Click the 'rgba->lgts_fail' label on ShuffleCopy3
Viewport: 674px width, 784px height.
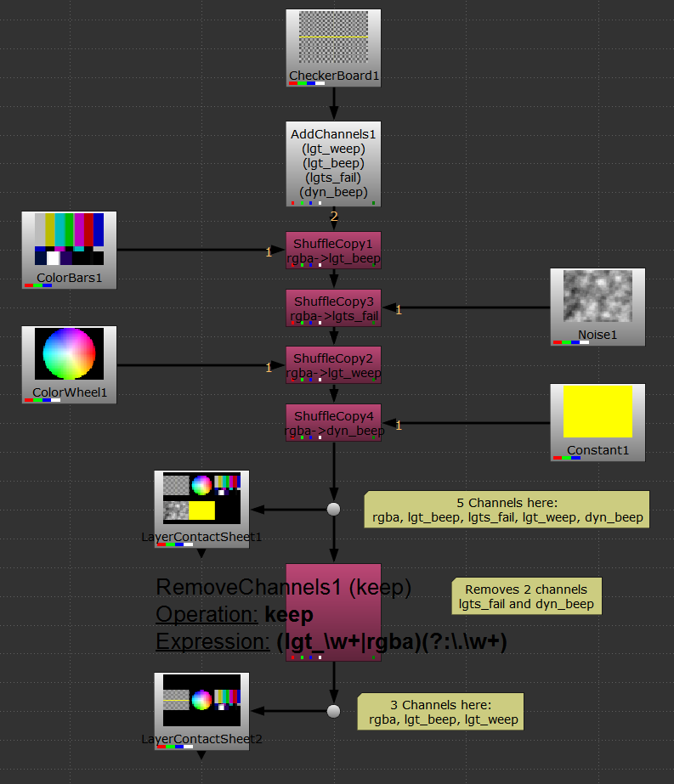tap(334, 316)
